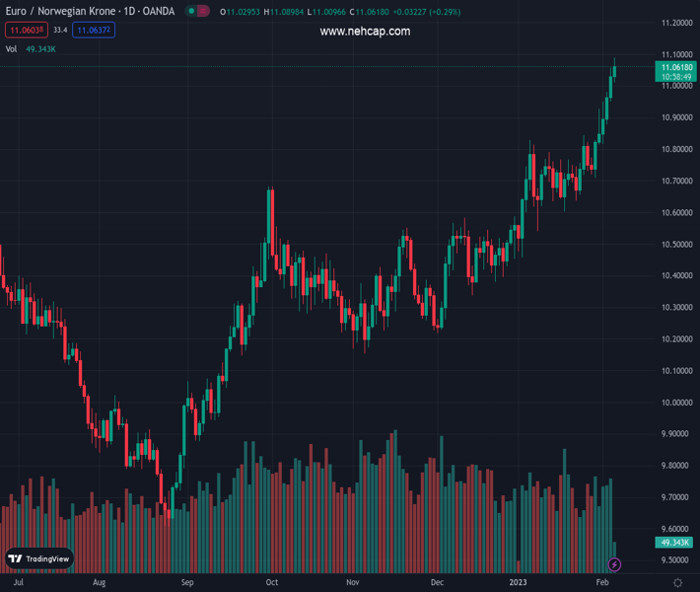Click the Dec label on time axis

pos(437,583)
